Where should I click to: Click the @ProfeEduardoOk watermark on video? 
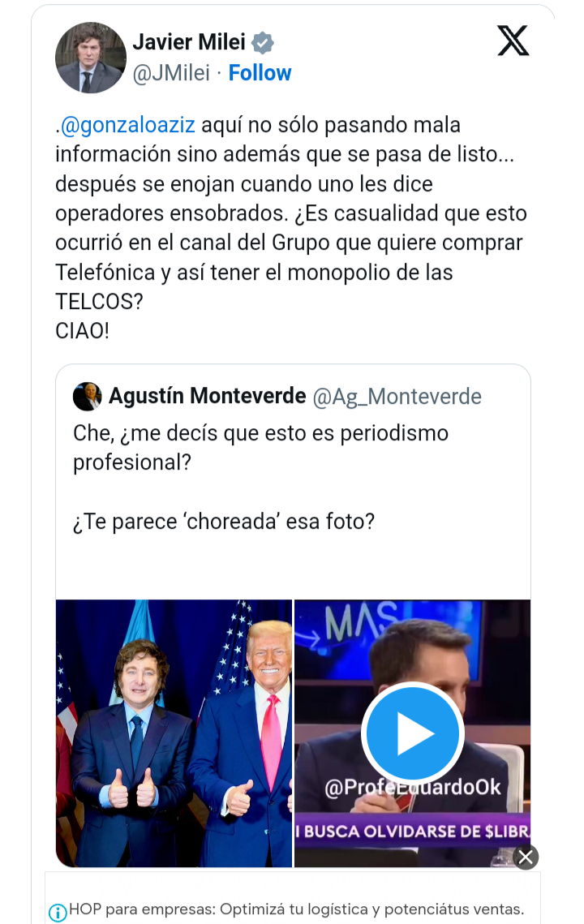(413, 787)
